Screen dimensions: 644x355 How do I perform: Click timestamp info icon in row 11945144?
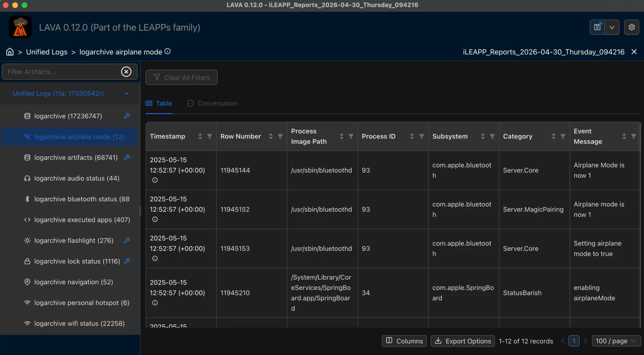click(155, 180)
